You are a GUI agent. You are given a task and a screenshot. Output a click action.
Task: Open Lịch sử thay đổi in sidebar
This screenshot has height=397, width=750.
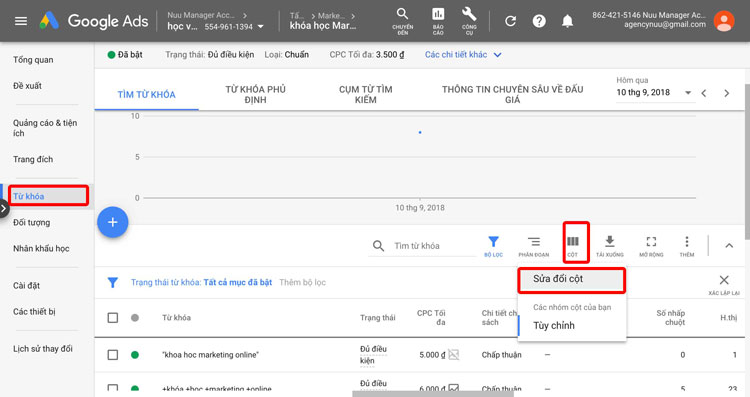[x=43, y=349]
